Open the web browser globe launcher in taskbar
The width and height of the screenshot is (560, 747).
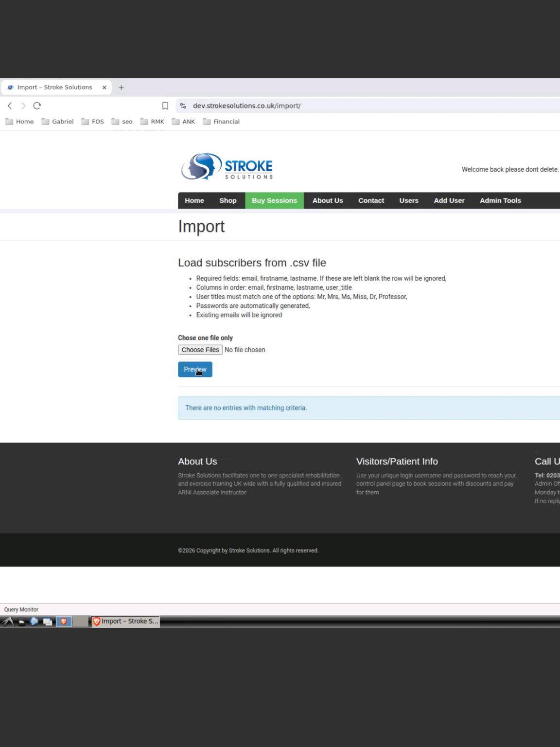pyautogui.click(x=34, y=621)
